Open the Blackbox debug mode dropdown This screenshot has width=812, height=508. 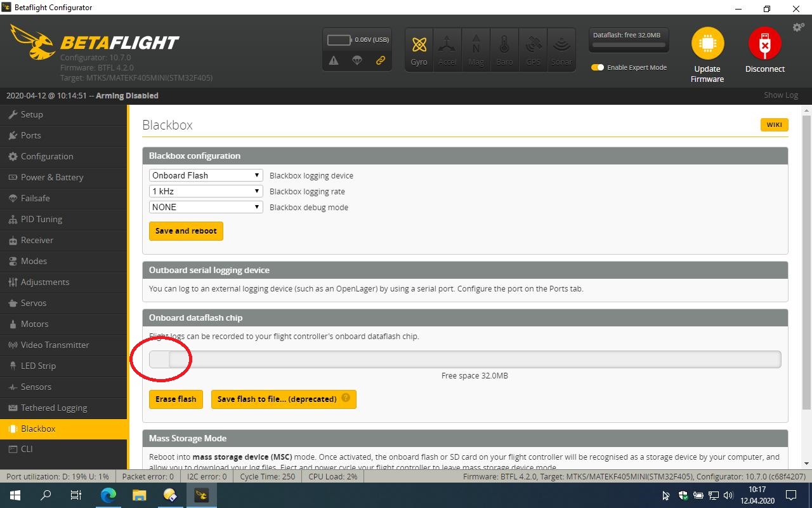click(205, 206)
